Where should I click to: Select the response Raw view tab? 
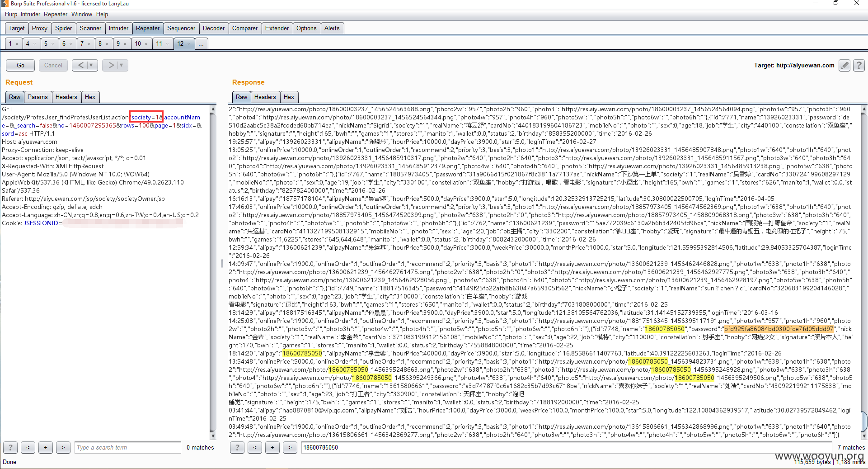242,97
